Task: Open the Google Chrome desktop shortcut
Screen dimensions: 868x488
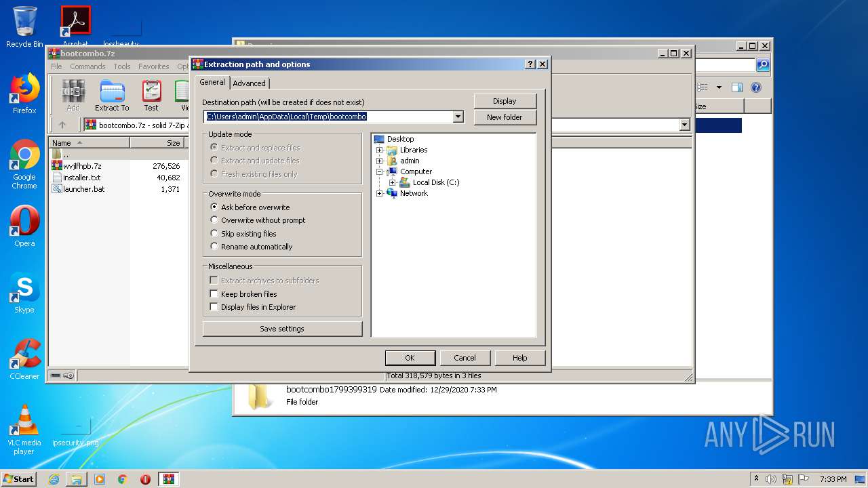Action: click(24, 165)
